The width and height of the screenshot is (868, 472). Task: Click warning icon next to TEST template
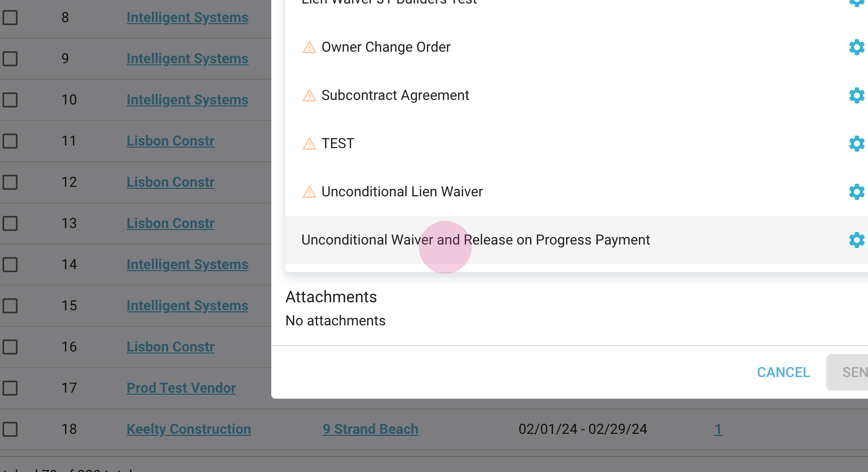(x=309, y=144)
